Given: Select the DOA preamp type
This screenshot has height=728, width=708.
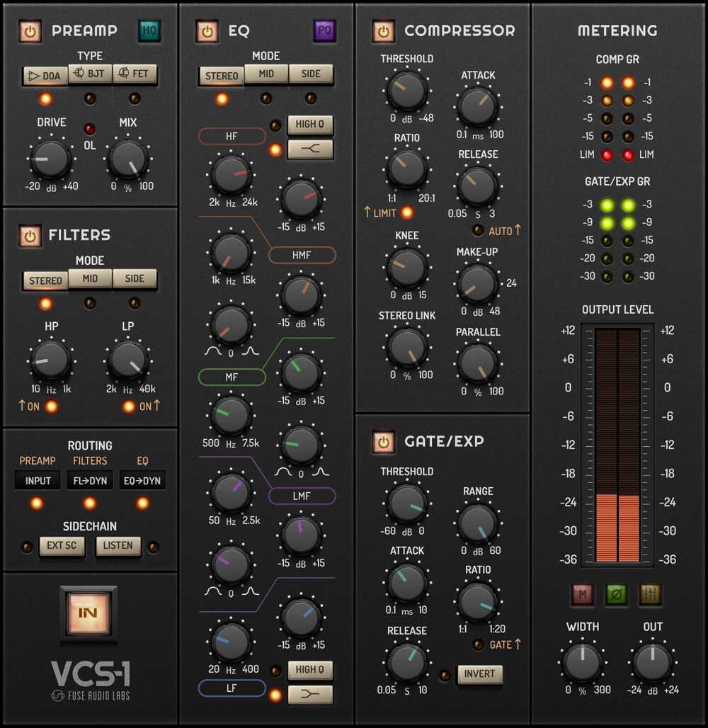Looking at the screenshot, I should (x=44, y=75).
